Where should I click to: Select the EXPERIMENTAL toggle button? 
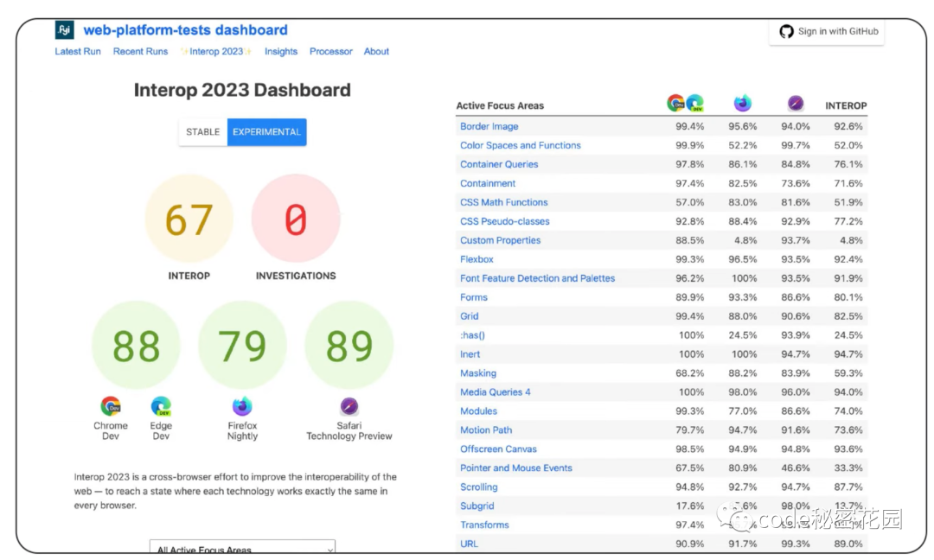(x=267, y=132)
